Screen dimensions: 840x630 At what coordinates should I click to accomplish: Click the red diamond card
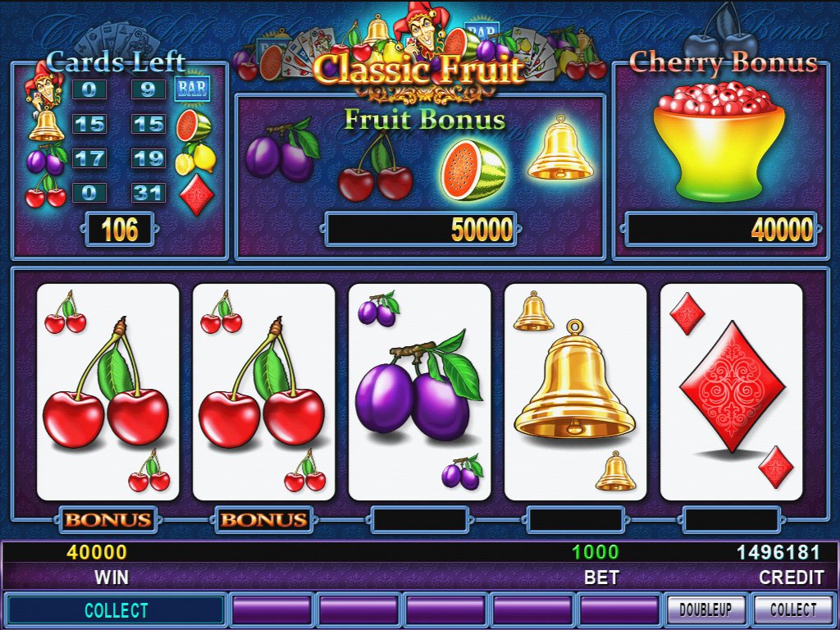click(731, 392)
